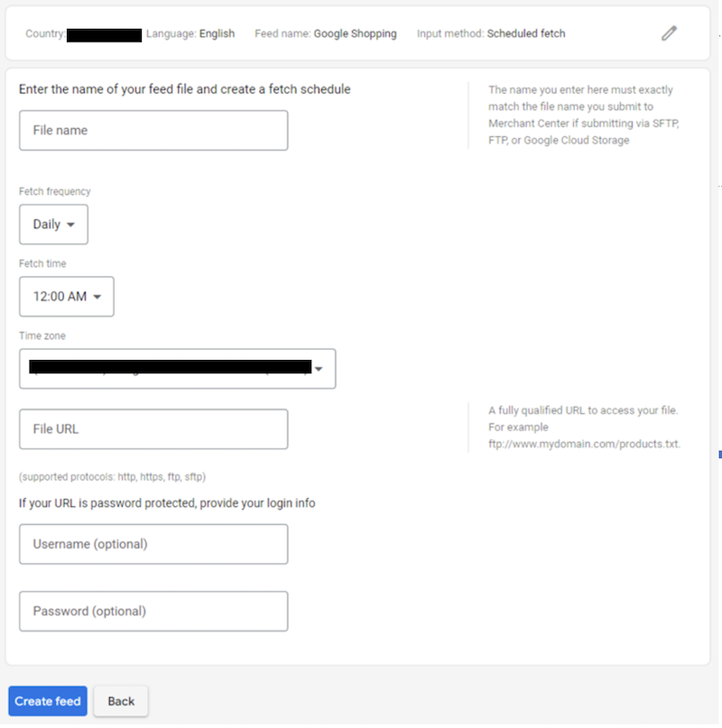Click the 'Google Shopping' feed name text
The height and width of the screenshot is (728, 722).
click(355, 34)
